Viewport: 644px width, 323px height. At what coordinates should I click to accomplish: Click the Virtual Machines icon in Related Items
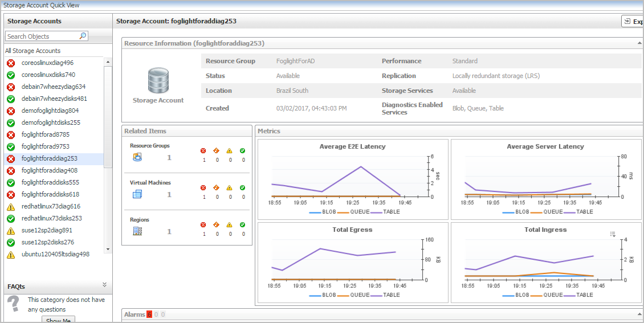point(137,194)
